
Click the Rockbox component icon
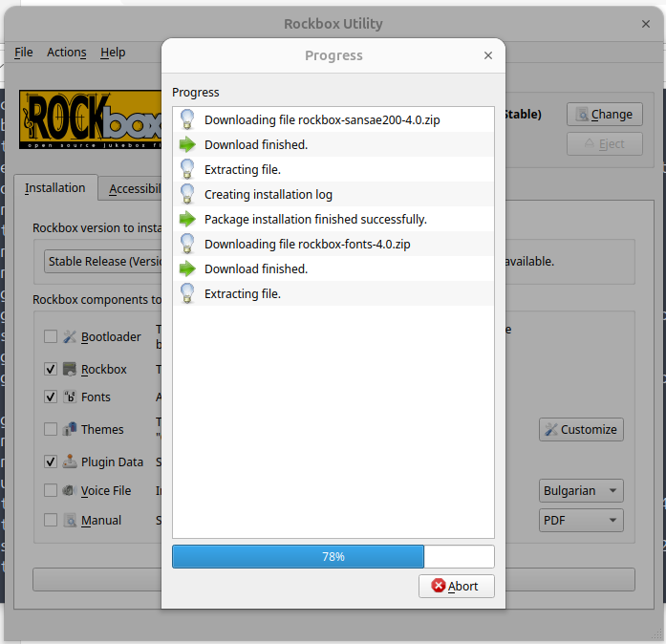pyautogui.click(x=69, y=369)
